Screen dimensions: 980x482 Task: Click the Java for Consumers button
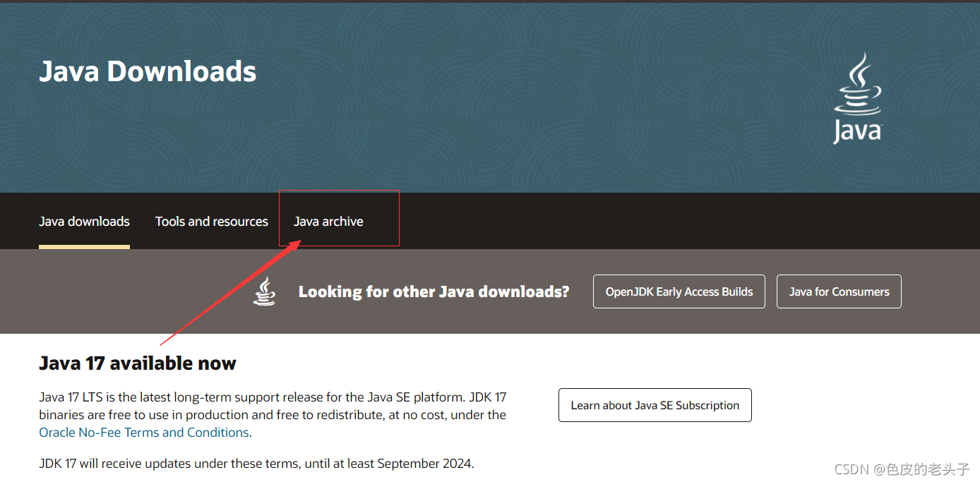click(x=839, y=291)
